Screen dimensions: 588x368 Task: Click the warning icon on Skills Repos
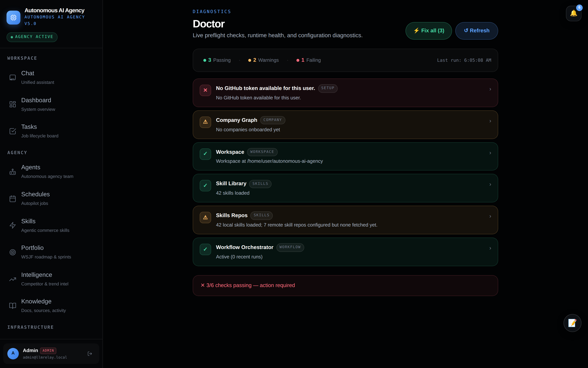(205, 218)
